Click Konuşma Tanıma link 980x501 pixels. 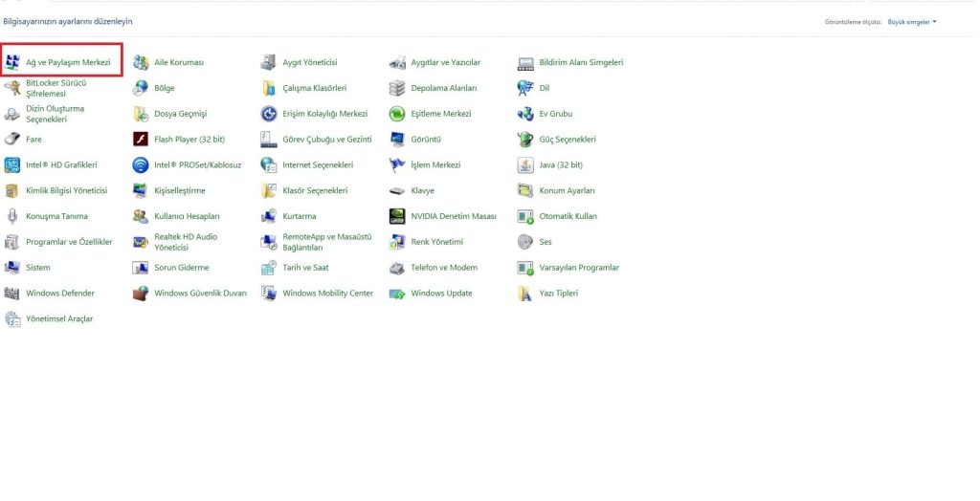[56, 216]
